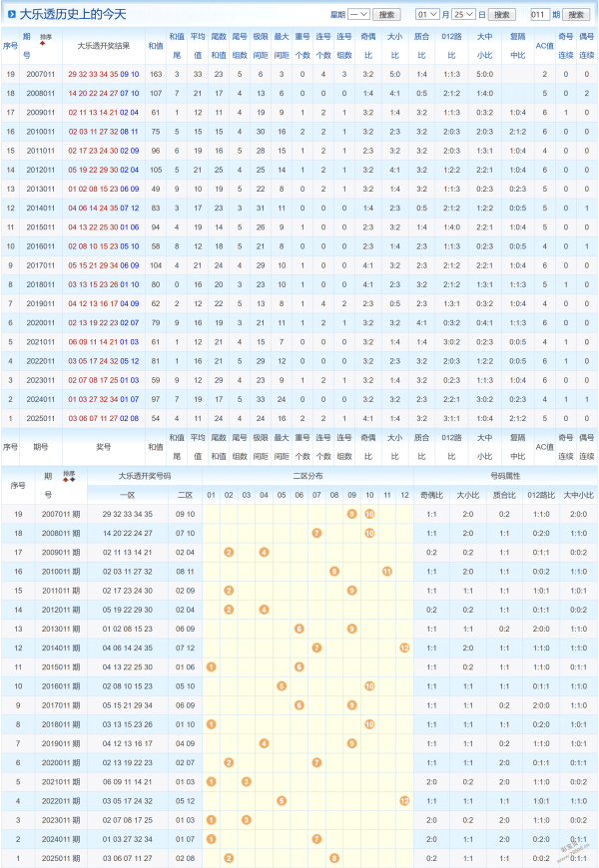Click orange ball 12 in the 2022011 row
This screenshot has width=599, height=868.
tap(404, 800)
